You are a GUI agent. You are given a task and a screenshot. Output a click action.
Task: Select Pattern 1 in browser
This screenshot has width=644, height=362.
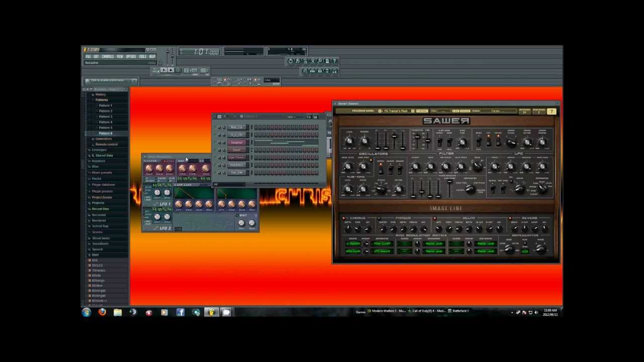pyautogui.click(x=105, y=106)
